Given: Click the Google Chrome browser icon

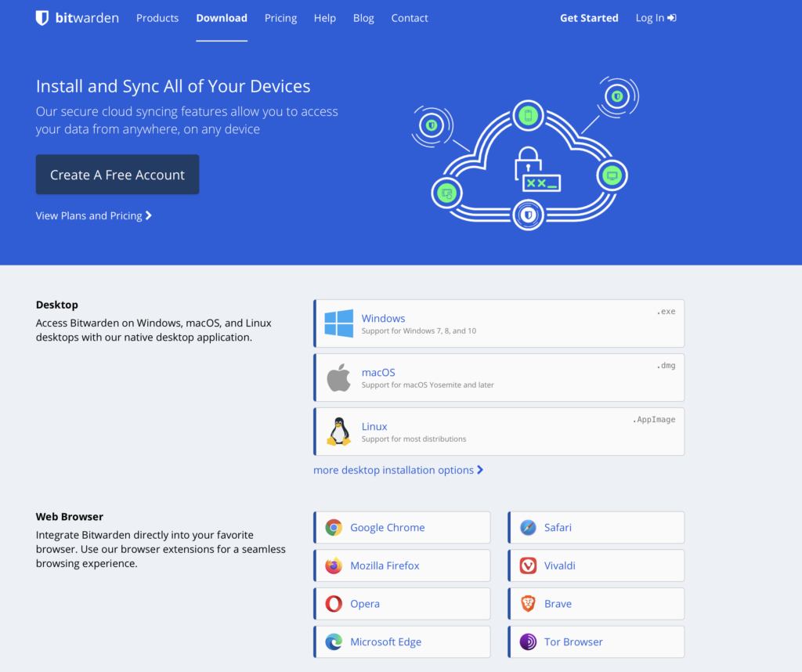Looking at the screenshot, I should (x=334, y=527).
